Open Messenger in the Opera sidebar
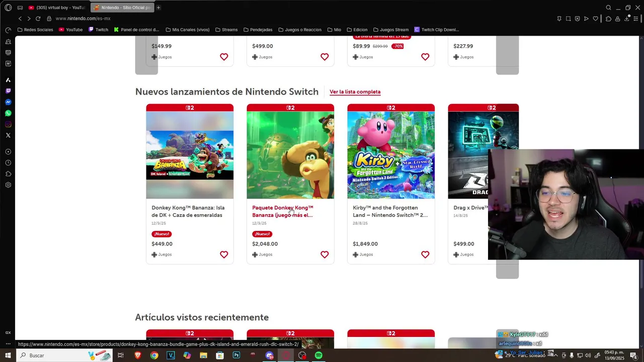 [8, 102]
